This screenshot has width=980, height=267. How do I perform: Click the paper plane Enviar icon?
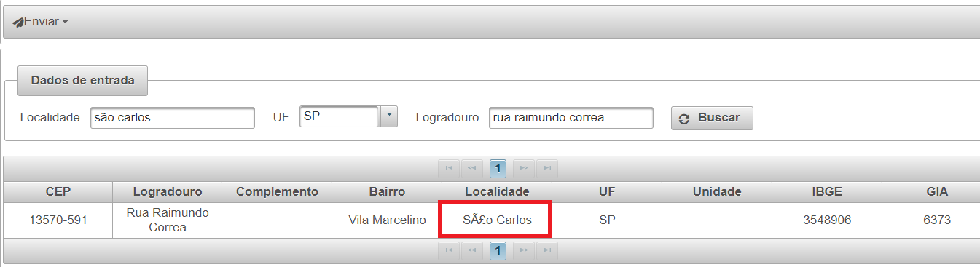18,23
